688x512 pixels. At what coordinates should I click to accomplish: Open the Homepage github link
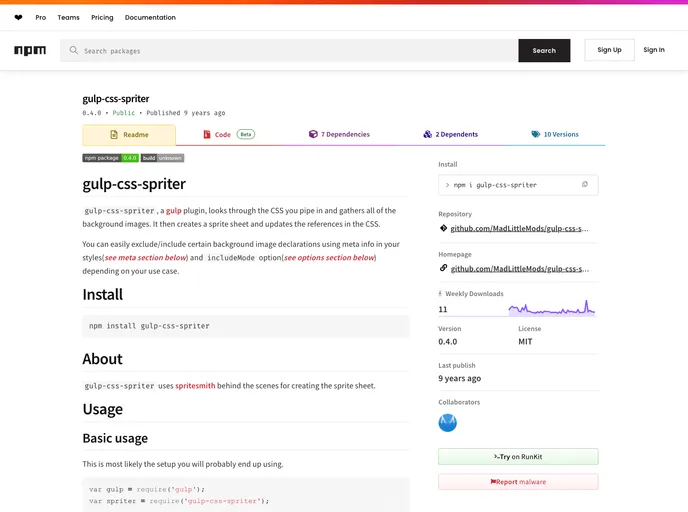click(520, 269)
